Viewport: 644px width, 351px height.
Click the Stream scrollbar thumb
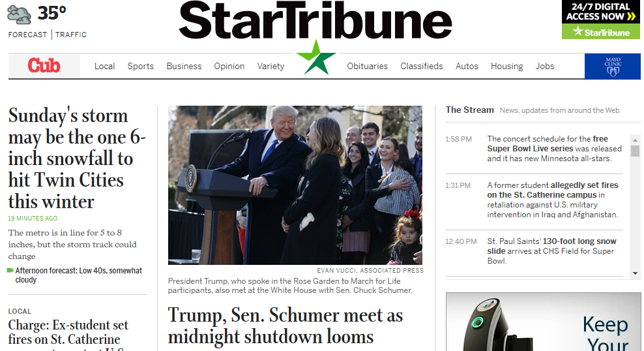pyautogui.click(x=635, y=151)
